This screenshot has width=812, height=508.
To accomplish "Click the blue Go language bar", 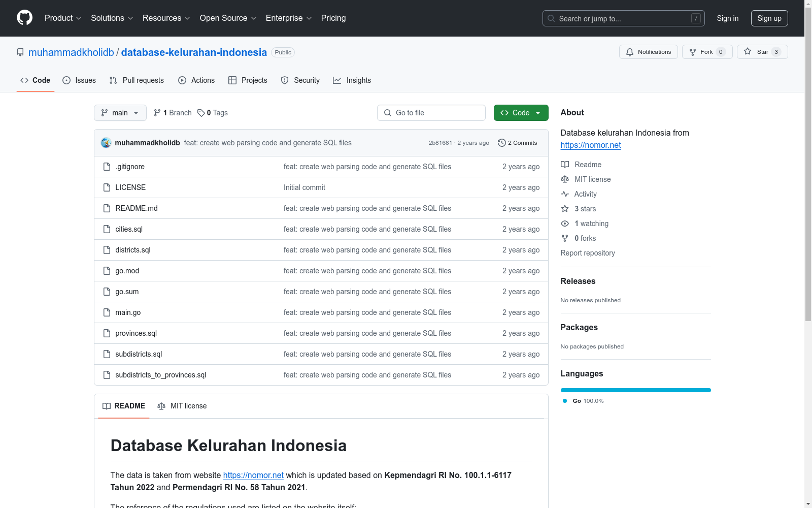I will pyautogui.click(x=635, y=390).
